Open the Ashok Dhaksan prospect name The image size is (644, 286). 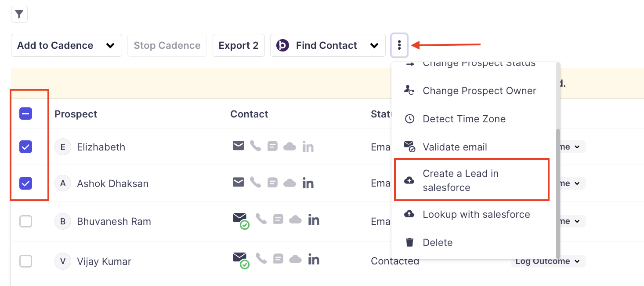pyautogui.click(x=112, y=183)
